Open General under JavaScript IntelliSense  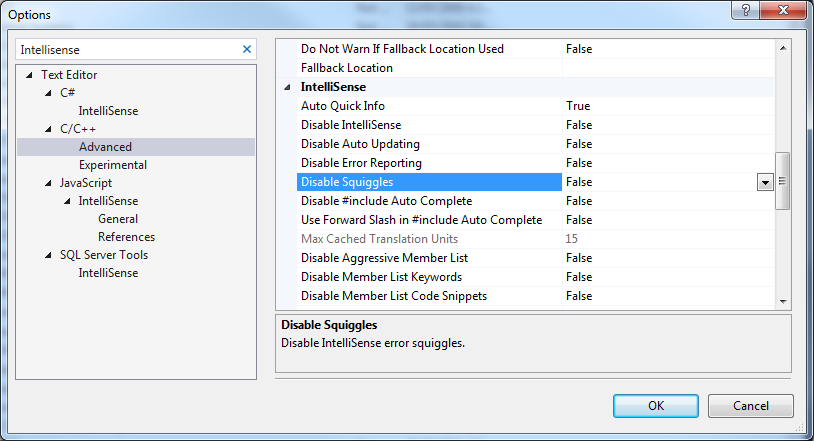[118, 219]
